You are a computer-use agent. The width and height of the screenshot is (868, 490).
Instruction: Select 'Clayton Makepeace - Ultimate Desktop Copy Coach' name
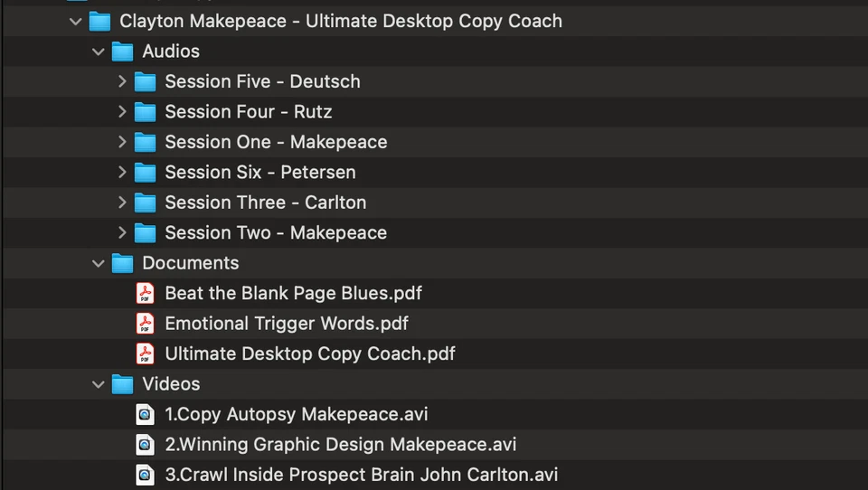(x=341, y=21)
